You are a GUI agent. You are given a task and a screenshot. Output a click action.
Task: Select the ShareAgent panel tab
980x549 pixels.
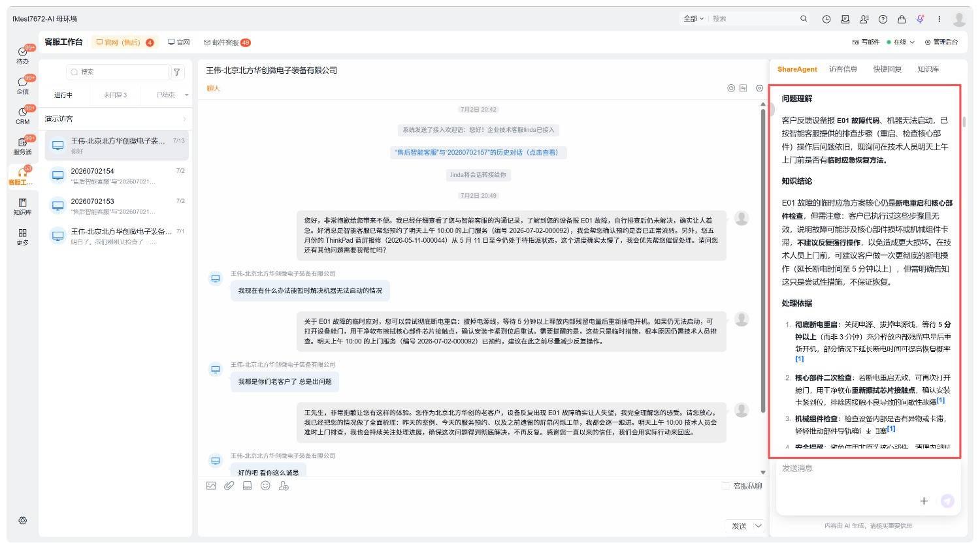(x=797, y=69)
